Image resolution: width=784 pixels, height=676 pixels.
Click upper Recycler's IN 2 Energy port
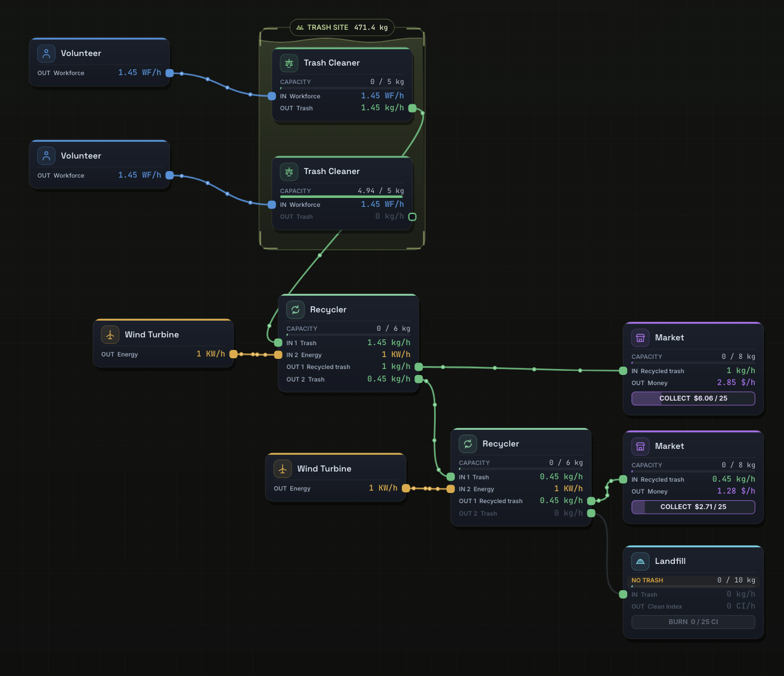click(278, 355)
